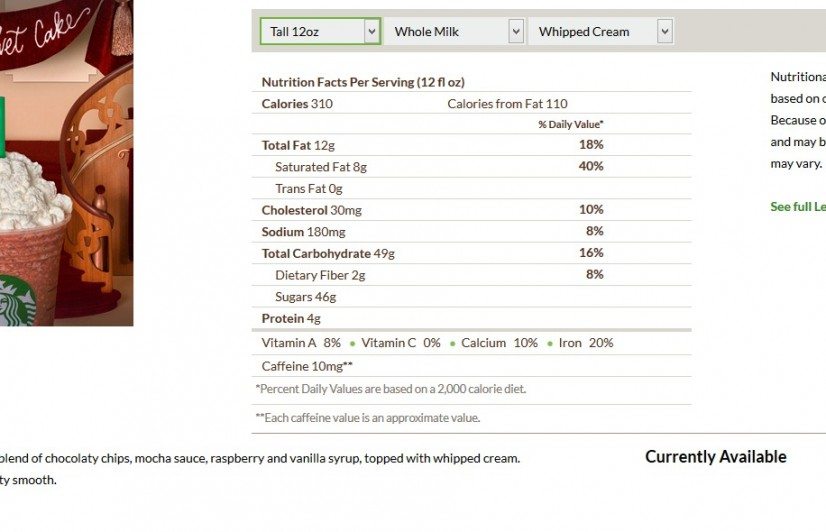Click the Sugars 46g row
Viewport: 826px width, 532px height.
[x=471, y=297]
